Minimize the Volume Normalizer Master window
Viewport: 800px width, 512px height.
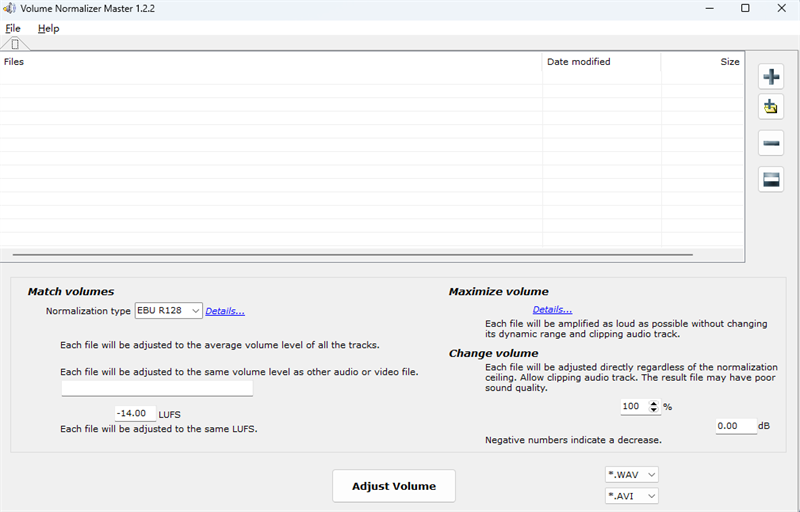click(710, 8)
